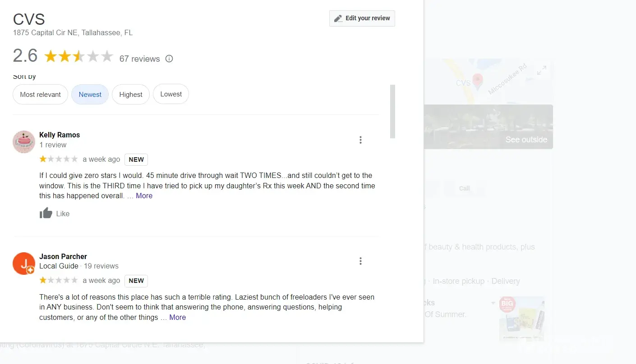Click Edit your review button
The width and height of the screenshot is (636, 364).
[362, 18]
